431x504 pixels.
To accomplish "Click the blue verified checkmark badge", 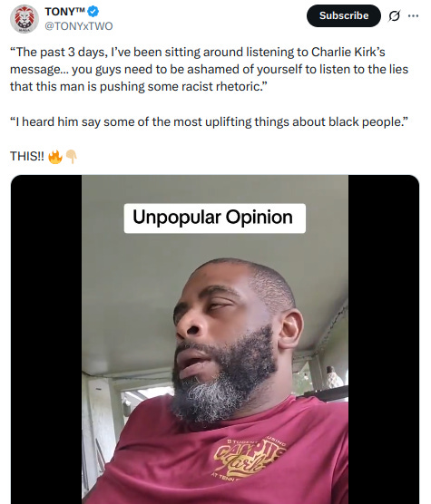I will point(93,12).
